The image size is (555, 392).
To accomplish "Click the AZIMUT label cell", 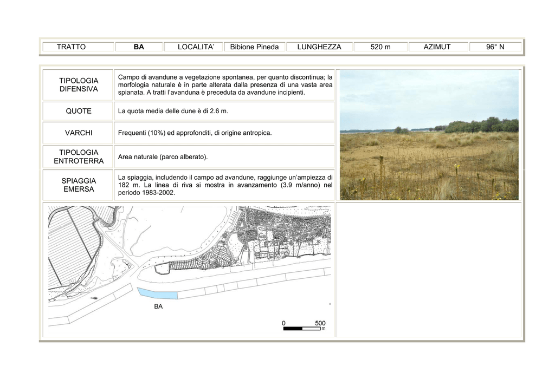I will coord(438,47).
